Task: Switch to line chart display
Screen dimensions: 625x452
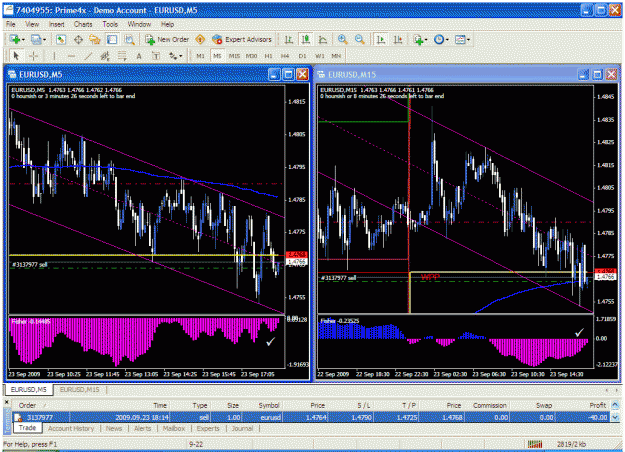Action: (x=323, y=39)
